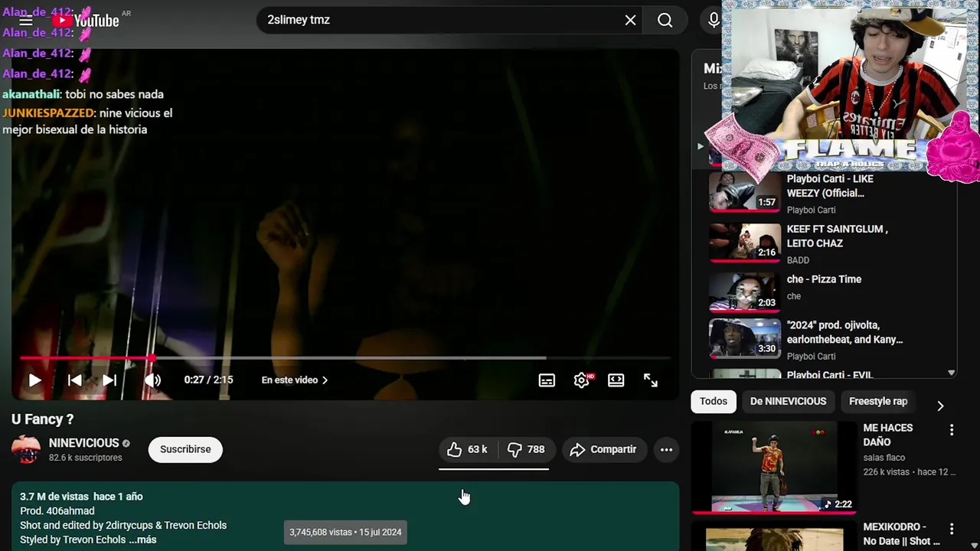Image resolution: width=980 pixels, height=551 pixels.
Task: Open playlist video 'KEEF FT SAINTGLUM, LEITO CHAZ'
Action: [x=838, y=236]
